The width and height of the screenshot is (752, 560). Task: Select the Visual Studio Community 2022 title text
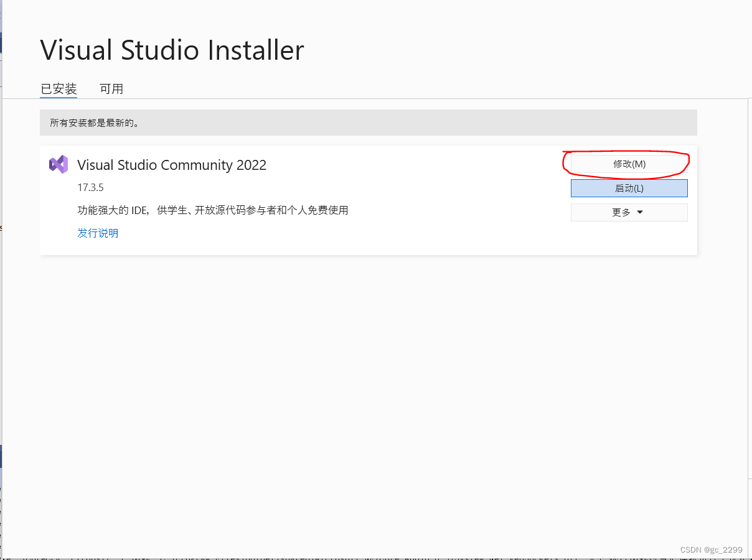point(172,165)
